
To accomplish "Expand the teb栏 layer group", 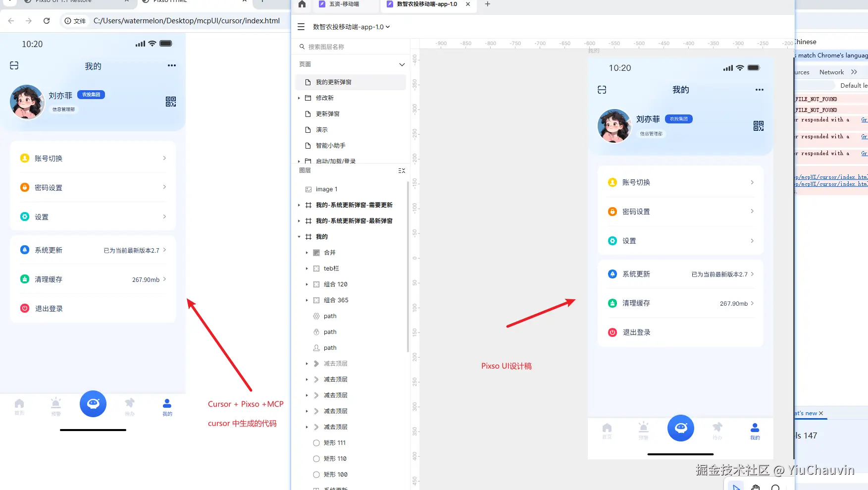I will pos(307,269).
